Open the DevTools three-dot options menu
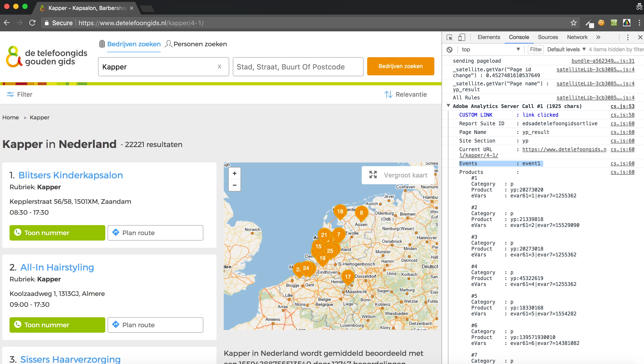644x364 pixels. click(x=627, y=37)
